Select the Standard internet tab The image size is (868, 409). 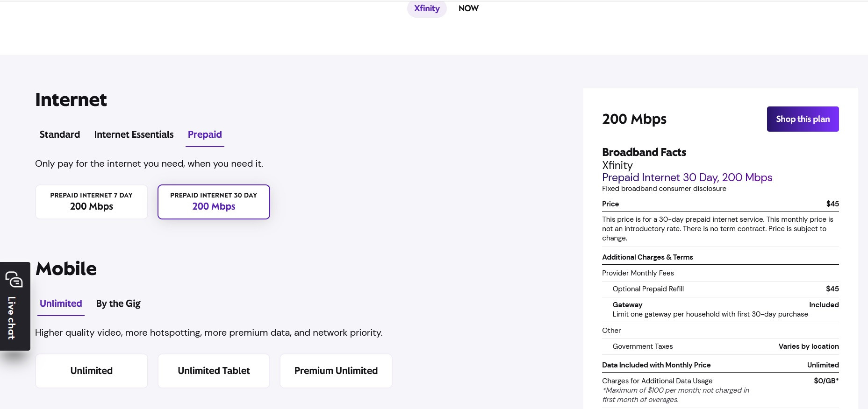(x=60, y=134)
